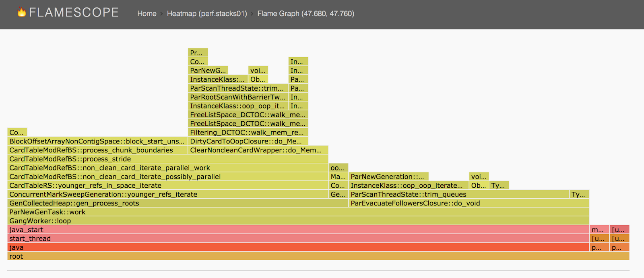Viewport: 644px width, 278px height.
Task: Zoom into the root frame
Action: (318, 256)
